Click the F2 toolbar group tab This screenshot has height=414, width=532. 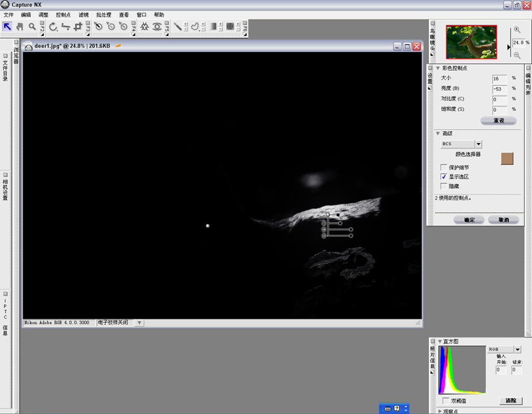[42, 28]
